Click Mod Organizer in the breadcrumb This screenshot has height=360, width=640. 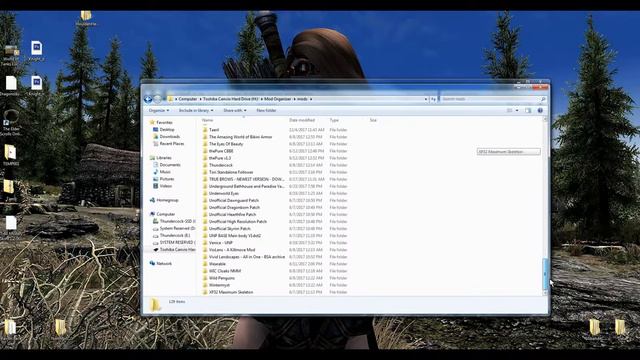click(278, 99)
